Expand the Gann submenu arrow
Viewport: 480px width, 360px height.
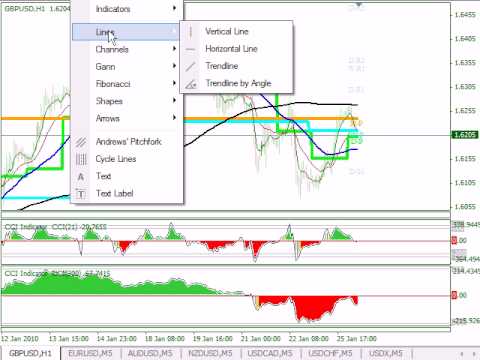(174, 66)
